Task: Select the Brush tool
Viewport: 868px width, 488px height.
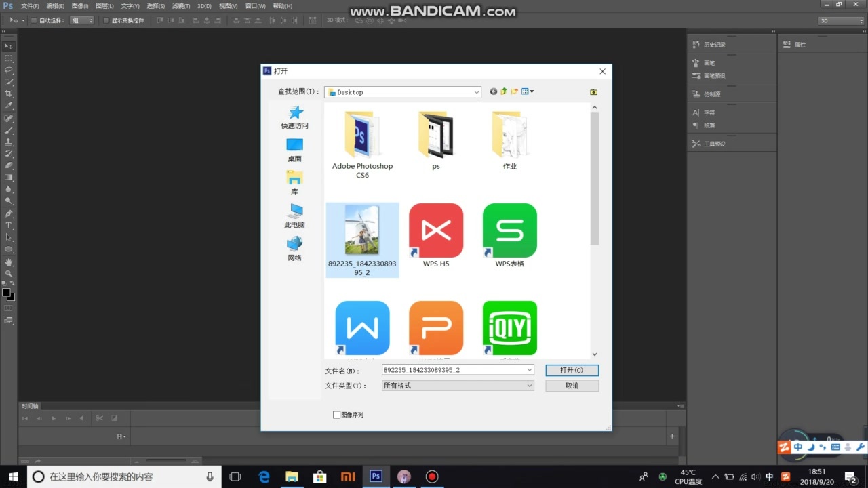Action: click(x=9, y=130)
